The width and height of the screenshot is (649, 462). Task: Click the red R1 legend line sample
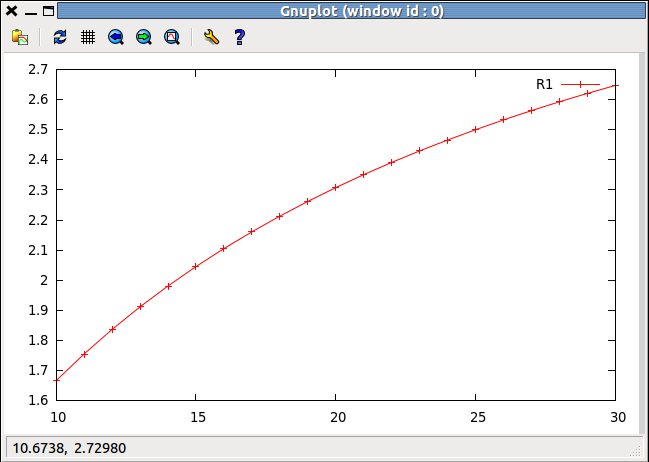[x=579, y=85]
